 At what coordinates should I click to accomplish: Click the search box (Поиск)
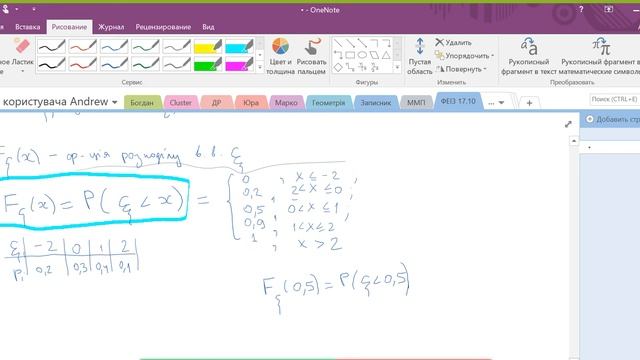(614, 99)
